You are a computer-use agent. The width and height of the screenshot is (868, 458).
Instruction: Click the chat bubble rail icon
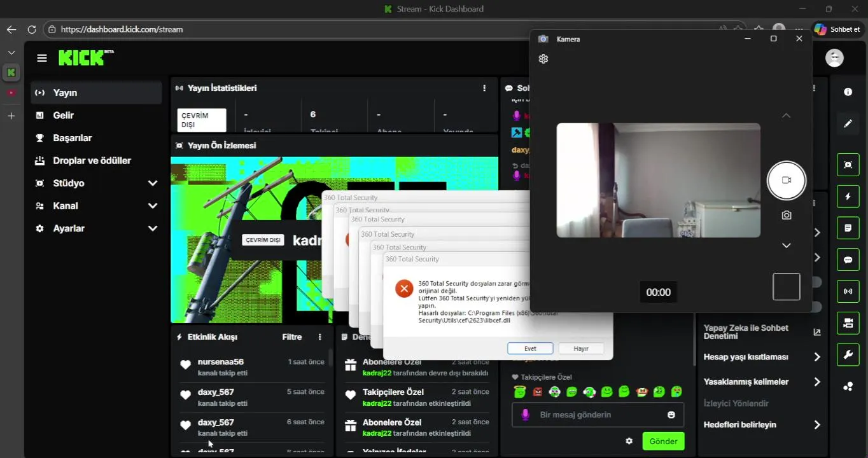pyautogui.click(x=848, y=260)
